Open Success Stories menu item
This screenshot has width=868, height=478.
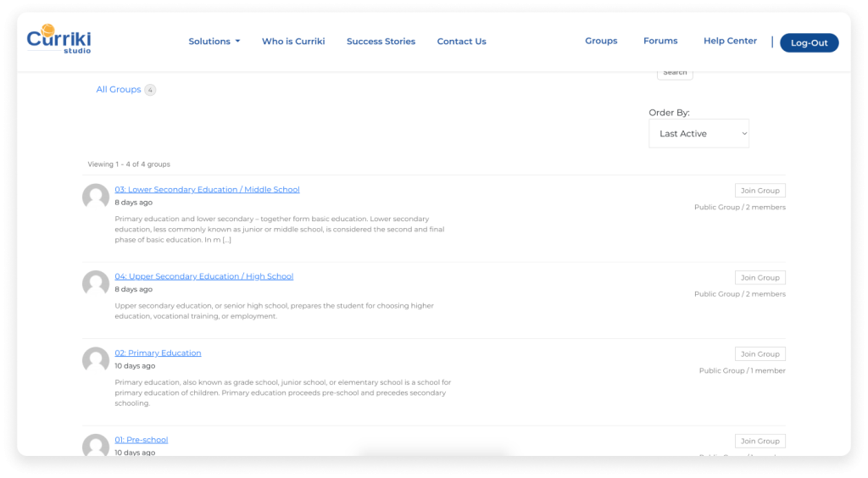click(x=381, y=42)
